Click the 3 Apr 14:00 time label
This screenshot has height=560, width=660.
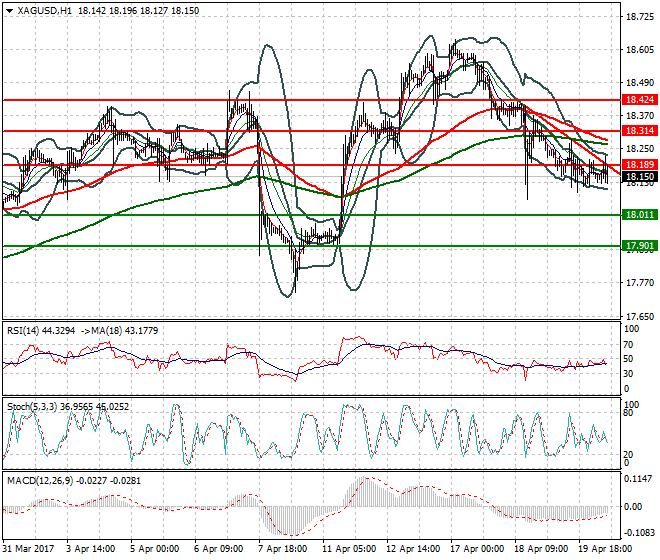coord(90,549)
